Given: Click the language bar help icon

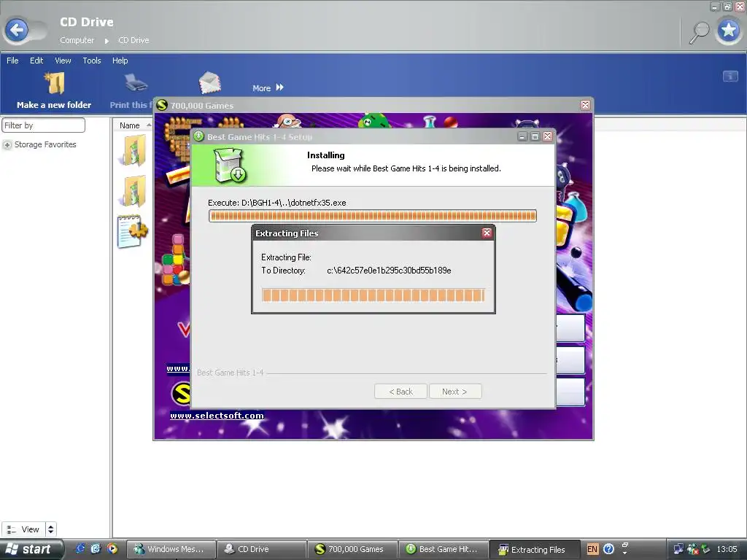Looking at the screenshot, I should 608,549.
